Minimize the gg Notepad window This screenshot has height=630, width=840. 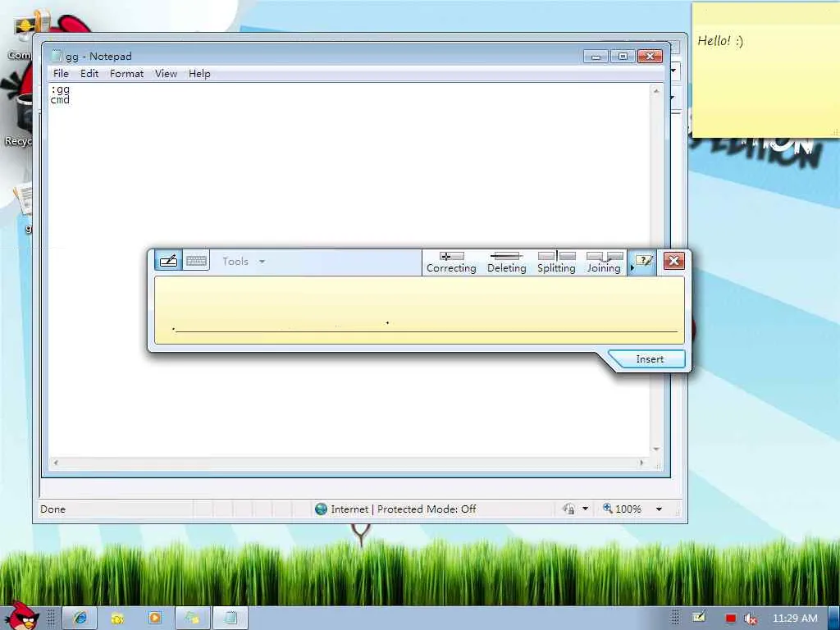[x=596, y=57]
